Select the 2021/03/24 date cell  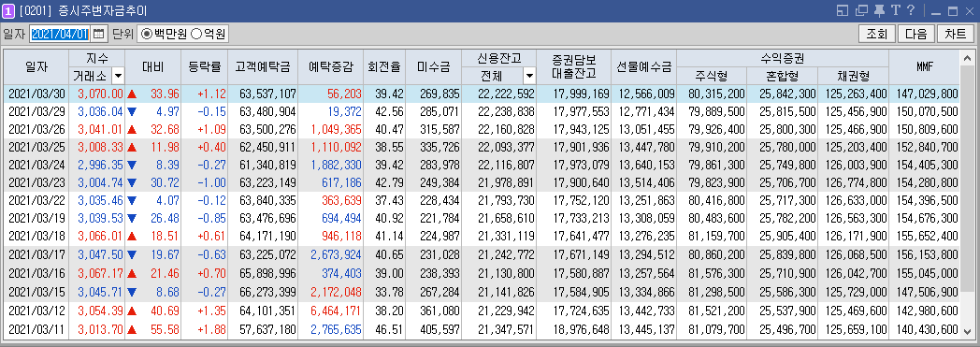pyautogui.click(x=36, y=165)
